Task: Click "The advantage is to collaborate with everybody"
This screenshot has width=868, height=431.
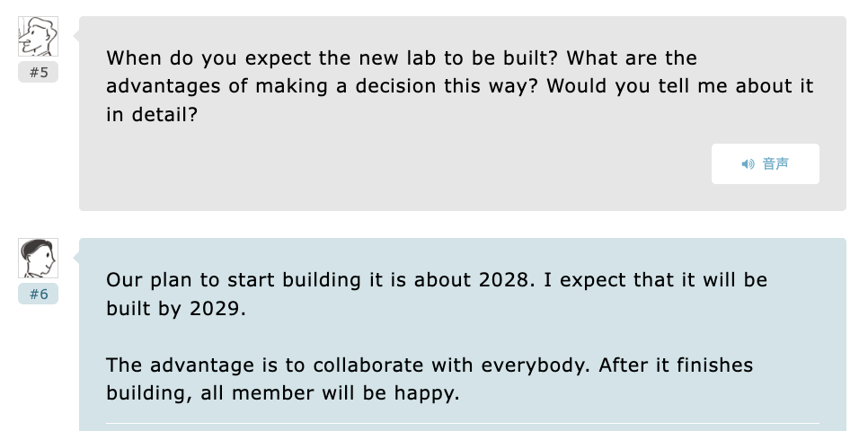Action: (341, 365)
